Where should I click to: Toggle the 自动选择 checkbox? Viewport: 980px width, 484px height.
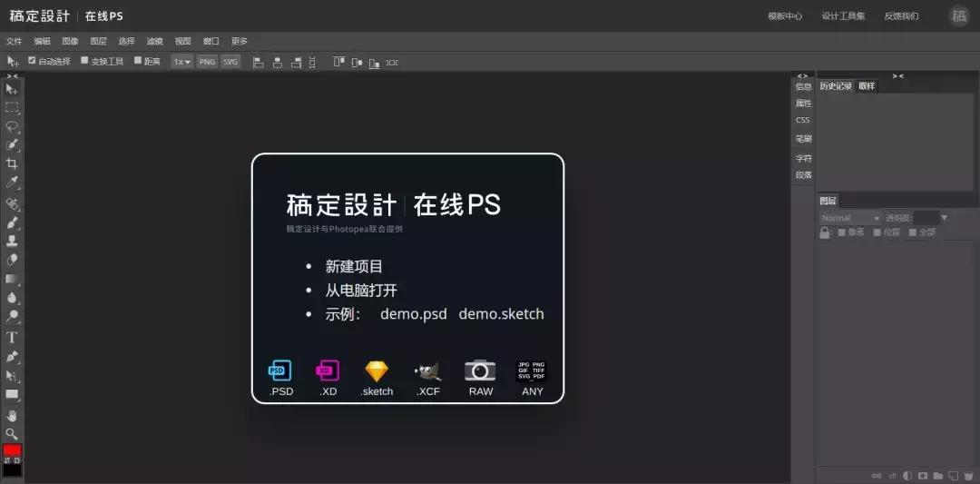point(32,61)
